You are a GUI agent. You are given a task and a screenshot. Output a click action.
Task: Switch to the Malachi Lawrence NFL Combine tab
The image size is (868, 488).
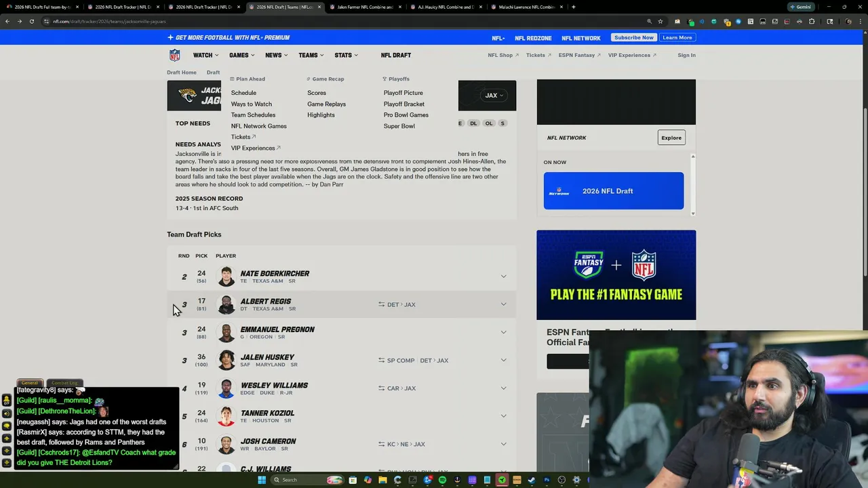(x=526, y=7)
